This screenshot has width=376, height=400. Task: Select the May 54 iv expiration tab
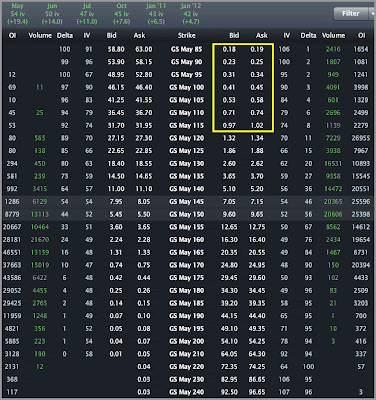(x=18, y=14)
